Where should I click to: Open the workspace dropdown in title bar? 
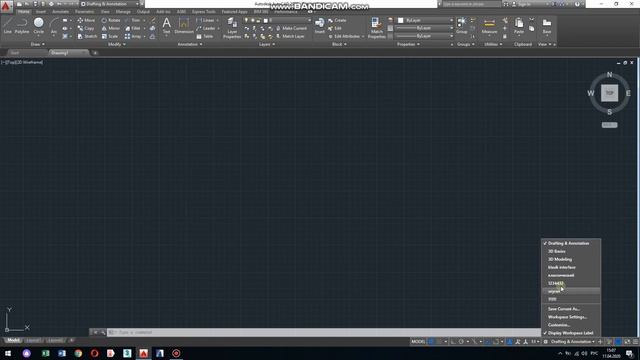(x=109, y=4)
